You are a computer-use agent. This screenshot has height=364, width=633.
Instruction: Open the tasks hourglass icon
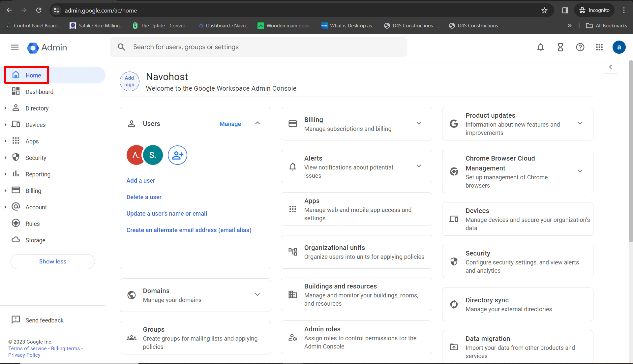[x=560, y=47]
